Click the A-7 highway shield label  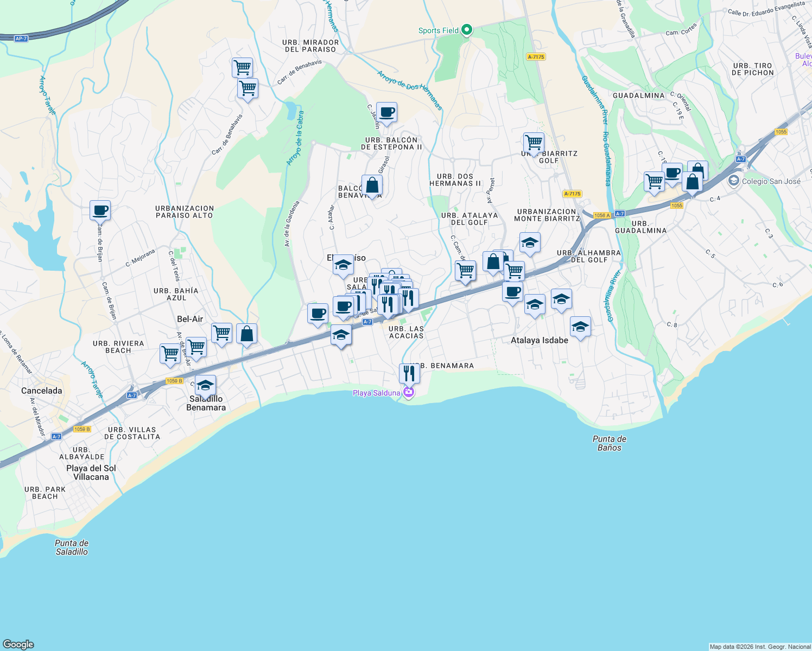pos(368,321)
